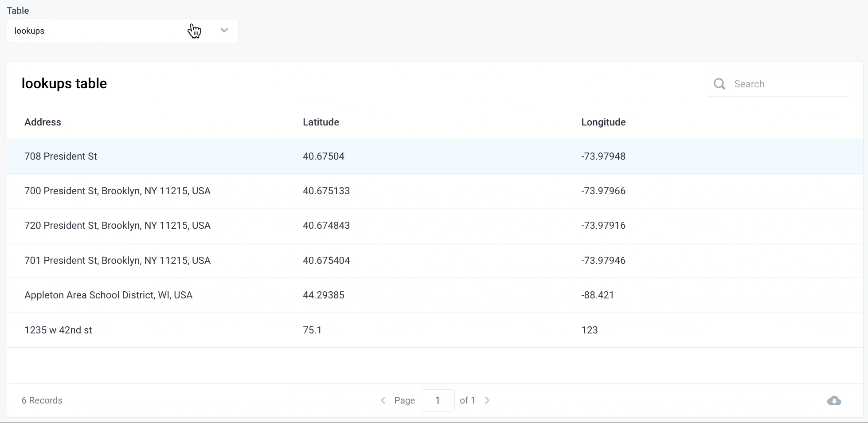Click latitude value 44.29385
Viewport: 868px width, 423px height.
[324, 295]
